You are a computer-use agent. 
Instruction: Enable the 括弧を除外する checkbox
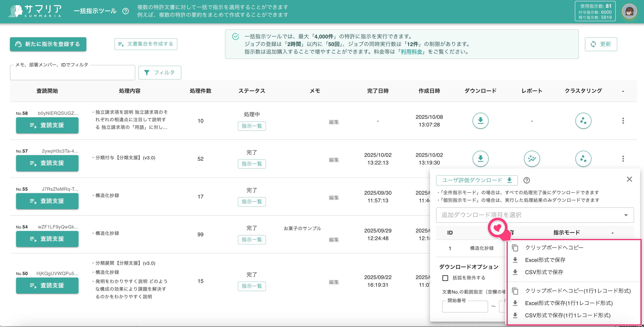445,278
